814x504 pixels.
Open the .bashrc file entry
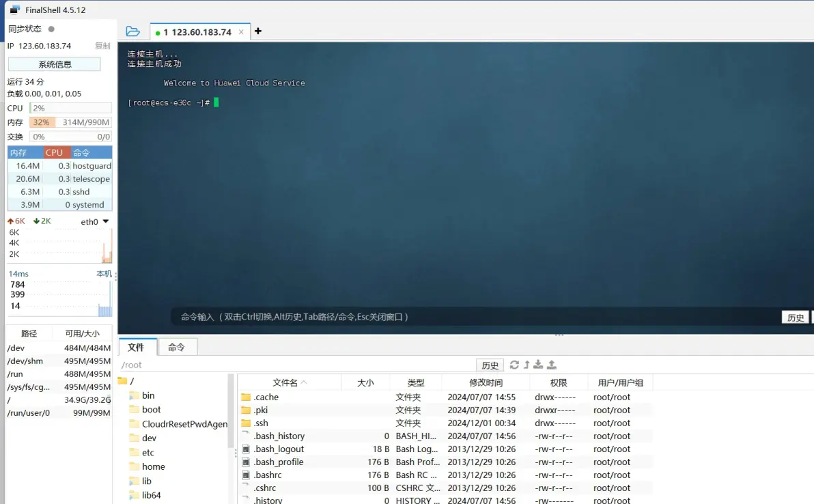pos(268,475)
